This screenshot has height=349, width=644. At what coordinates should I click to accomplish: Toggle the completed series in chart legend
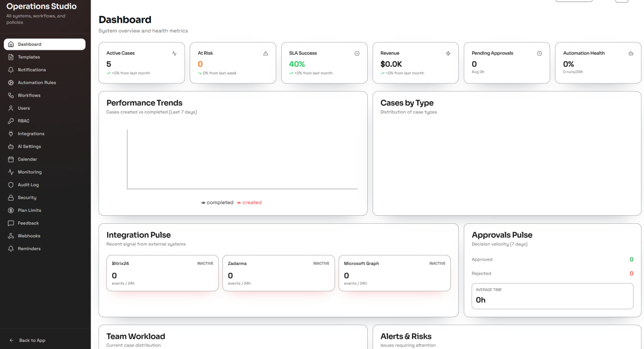[x=217, y=203]
